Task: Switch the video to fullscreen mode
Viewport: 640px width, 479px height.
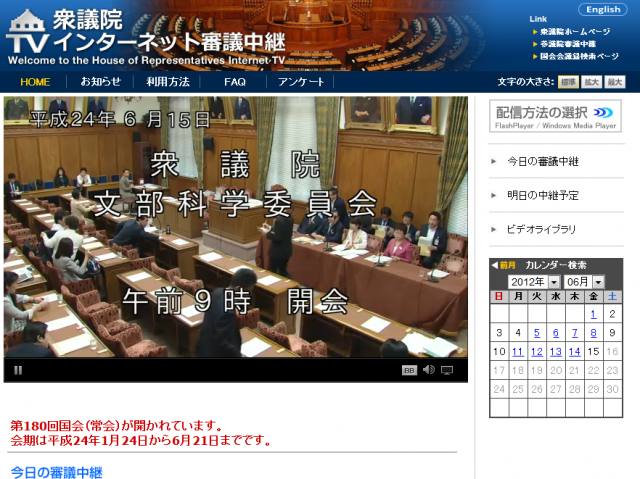Action: (447, 370)
